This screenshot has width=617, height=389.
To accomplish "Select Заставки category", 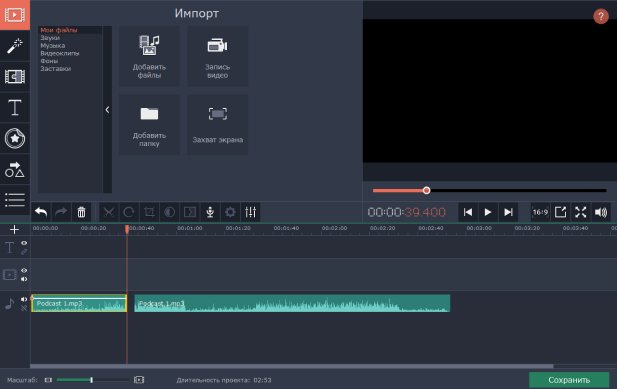I will 55,68.
